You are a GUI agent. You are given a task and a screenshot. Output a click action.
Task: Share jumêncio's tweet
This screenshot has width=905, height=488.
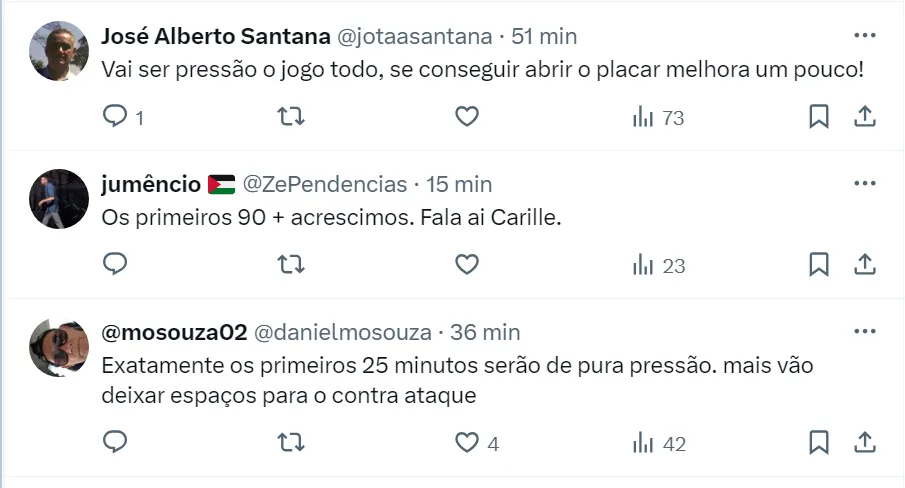(864, 265)
